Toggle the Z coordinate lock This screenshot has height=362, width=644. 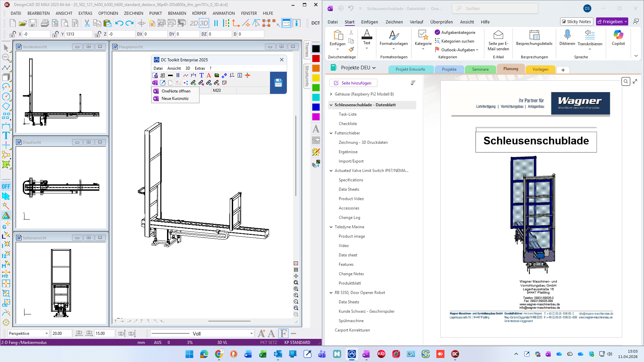[x=98, y=34]
